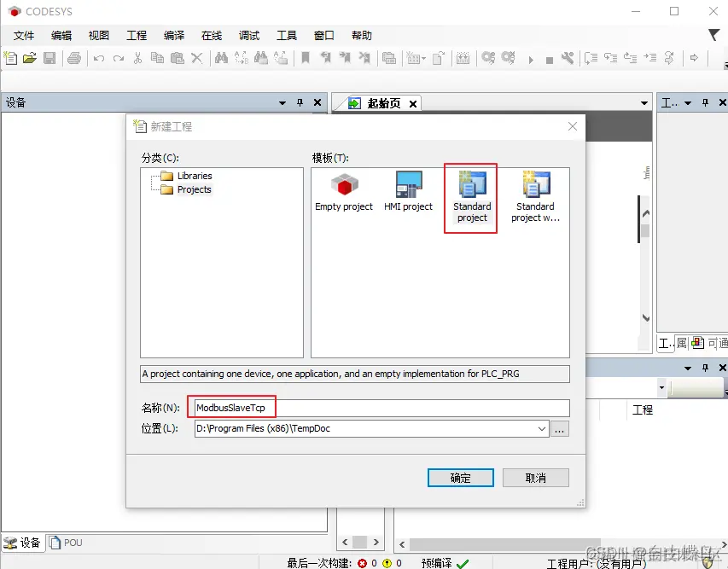This screenshot has height=569, width=728.
Task: Click the Toggle Bookmark icon
Action: coord(305,58)
